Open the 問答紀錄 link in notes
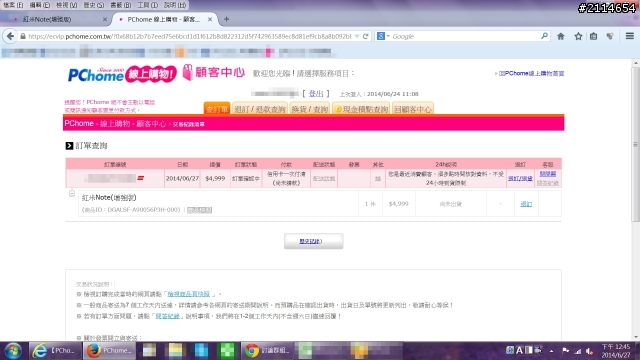This screenshot has width=640, height=360. click(x=167, y=316)
